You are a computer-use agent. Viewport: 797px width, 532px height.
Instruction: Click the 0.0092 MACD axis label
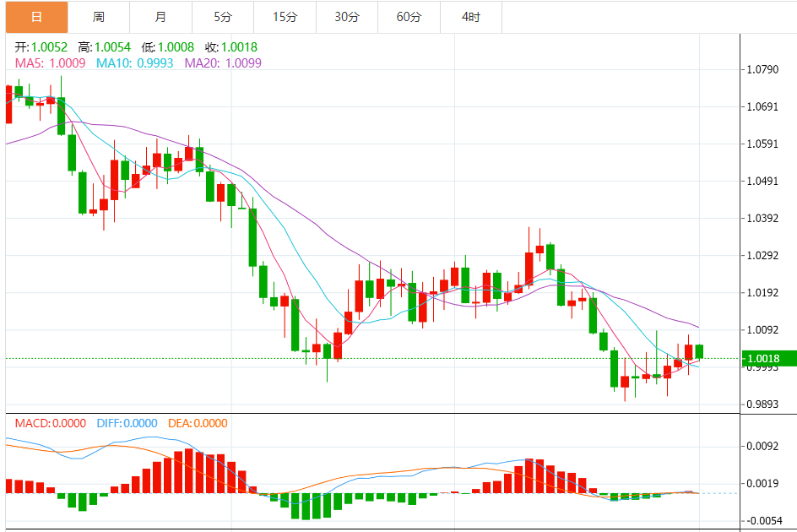762,446
